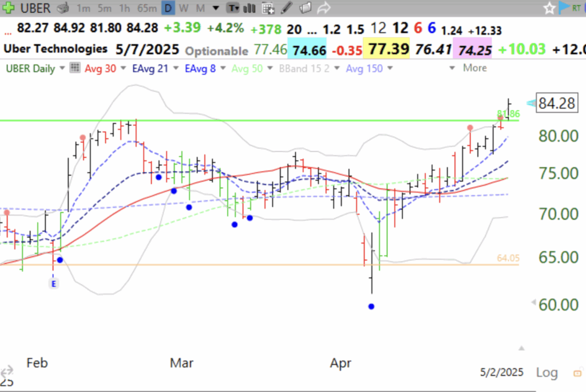
Task: Open the time frame dropdown arrow
Action: pos(216,8)
